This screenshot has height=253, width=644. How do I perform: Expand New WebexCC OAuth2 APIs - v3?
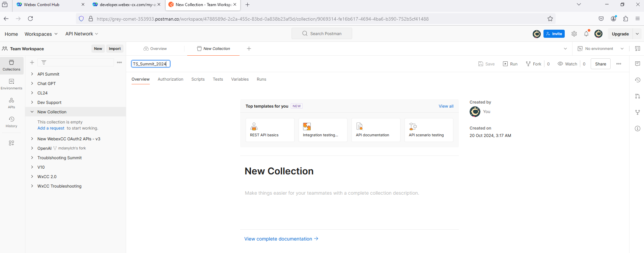click(x=32, y=139)
